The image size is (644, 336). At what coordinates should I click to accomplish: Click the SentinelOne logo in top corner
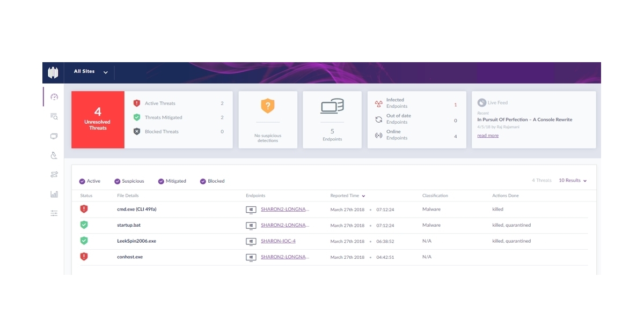point(53,72)
